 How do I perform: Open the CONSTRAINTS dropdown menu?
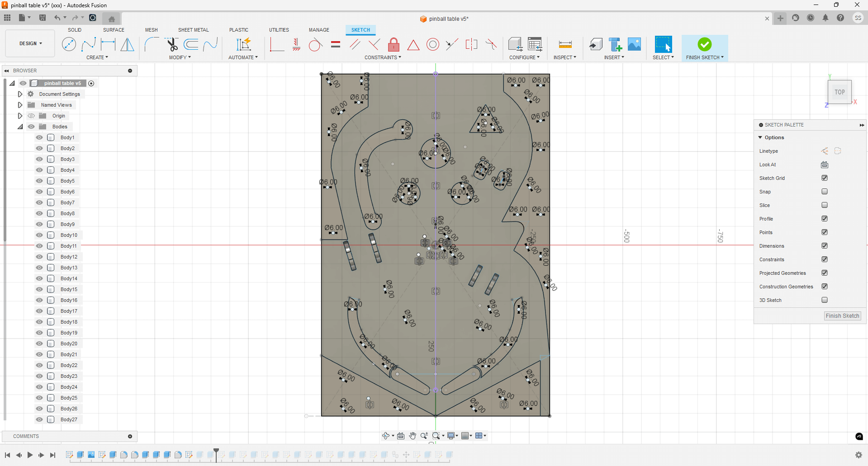(383, 57)
